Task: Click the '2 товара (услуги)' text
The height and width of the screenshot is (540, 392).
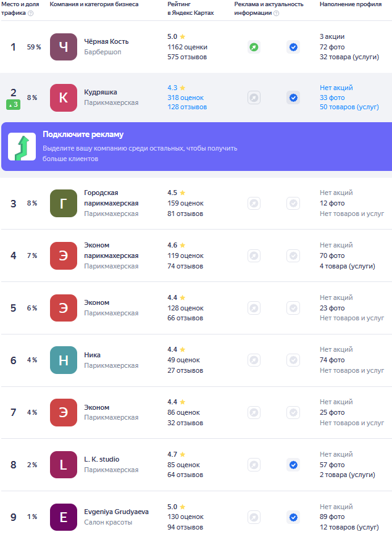Action: 347,475
